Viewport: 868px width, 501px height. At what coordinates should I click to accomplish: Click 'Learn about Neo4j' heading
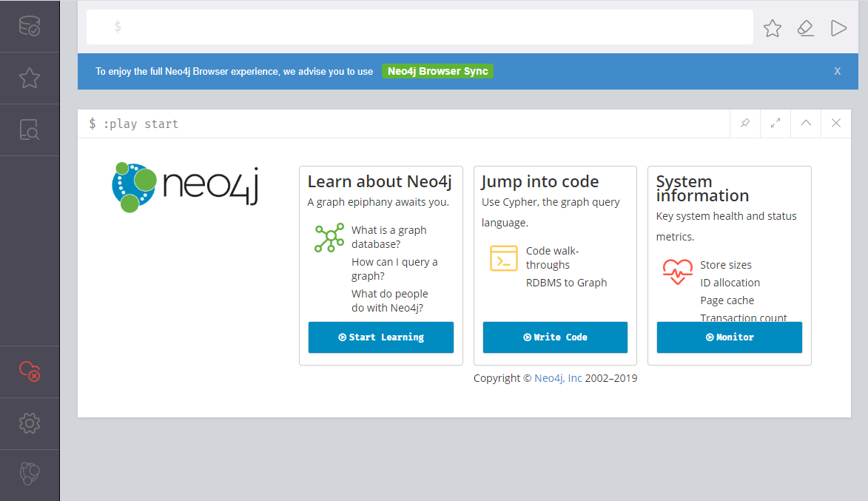point(380,181)
